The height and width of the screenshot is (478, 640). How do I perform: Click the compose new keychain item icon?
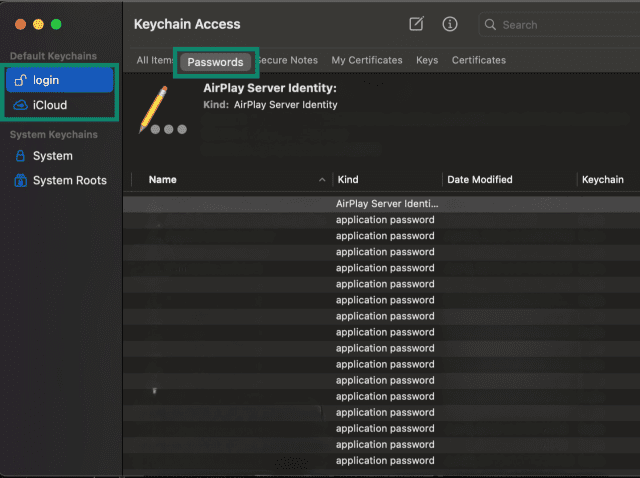(x=416, y=24)
